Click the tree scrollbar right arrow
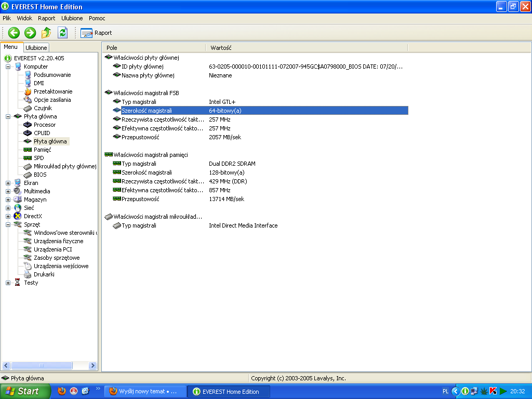The width and height of the screenshot is (532, 399). click(92, 365)
